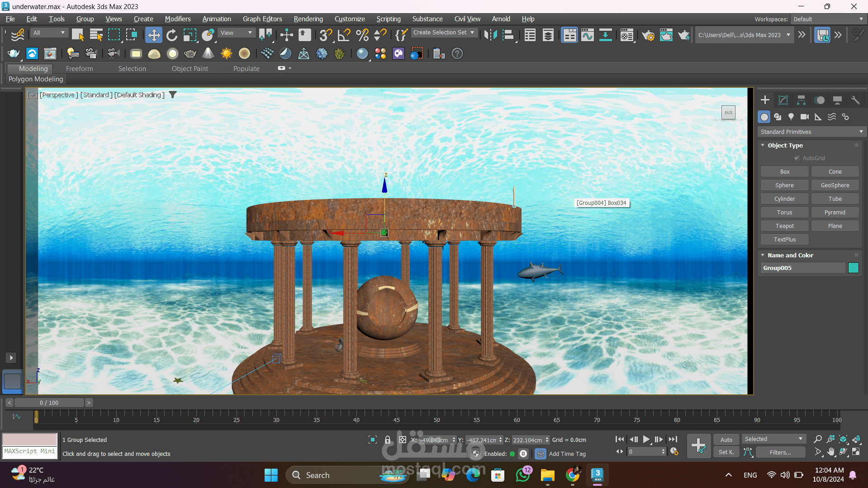Click the Play Animation button

click(x=646, y=439)
